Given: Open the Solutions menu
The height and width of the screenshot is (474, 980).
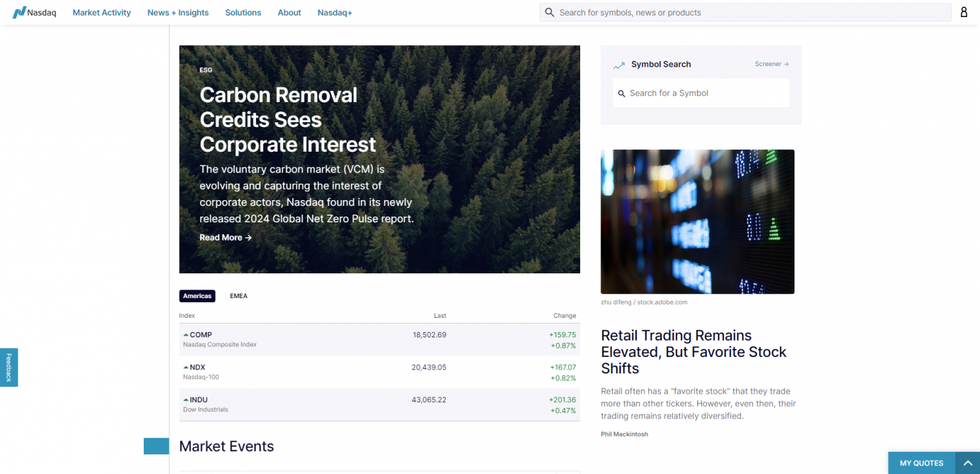Looking at the screenshot, I should (x=243, y=12).
